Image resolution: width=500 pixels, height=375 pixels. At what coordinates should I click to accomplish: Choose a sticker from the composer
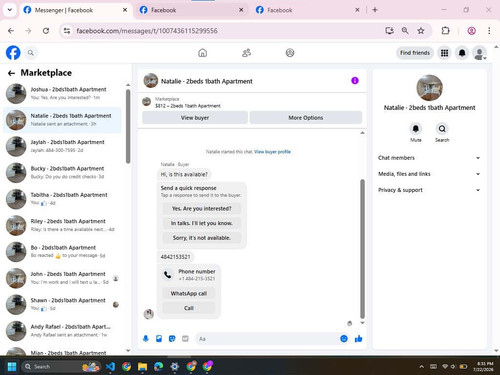(x=172, y=339)
